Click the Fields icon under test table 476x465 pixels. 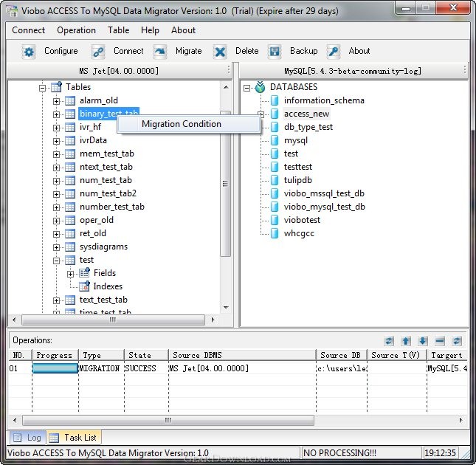tap(84, 273)
